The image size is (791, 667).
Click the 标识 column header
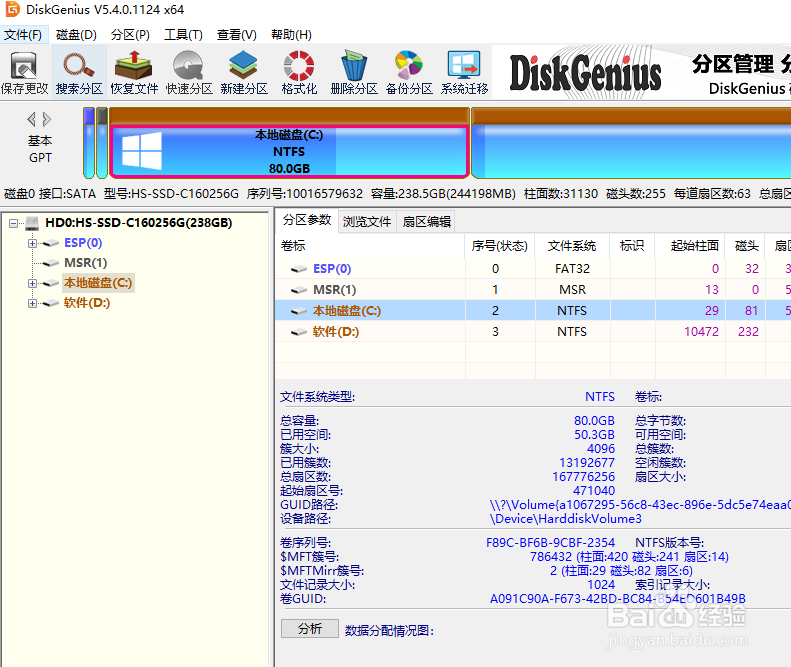632,246
